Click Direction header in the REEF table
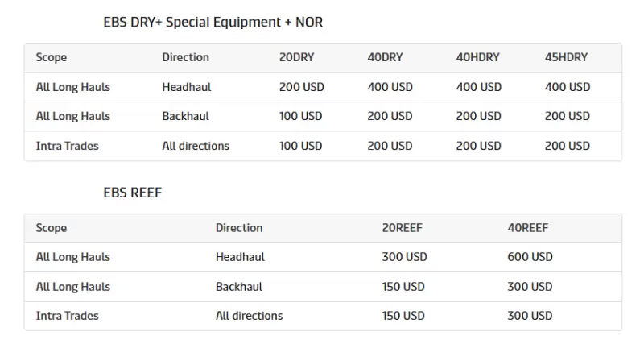This screenshot has width=644, height=348. [239, 228]
